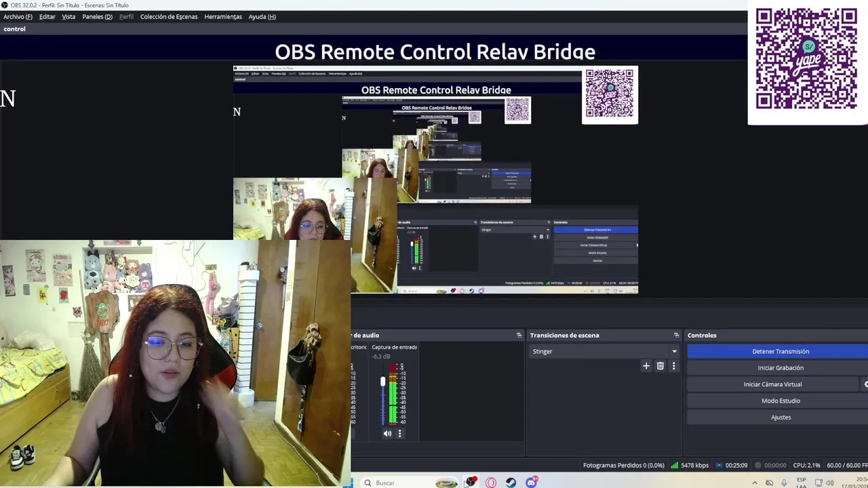Screen dimensions: 868x488
Task: Open the Archivo menu
Action: (18, 16)
